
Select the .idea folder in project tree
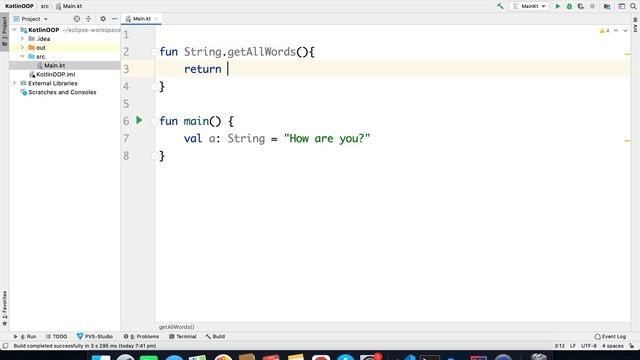[x=43, y=39]
